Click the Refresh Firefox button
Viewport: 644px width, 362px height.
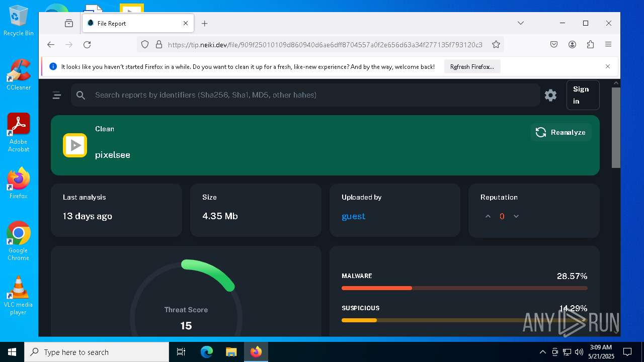pyautogui.click(x=472, y=66)
